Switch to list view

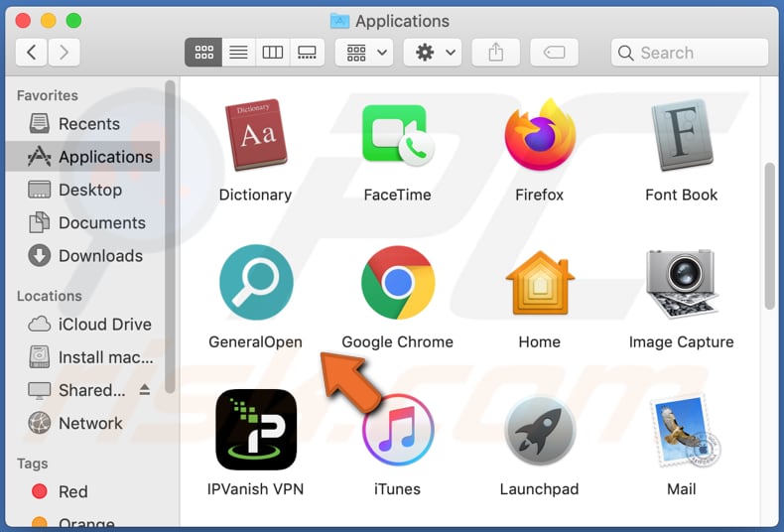(238, 52)
